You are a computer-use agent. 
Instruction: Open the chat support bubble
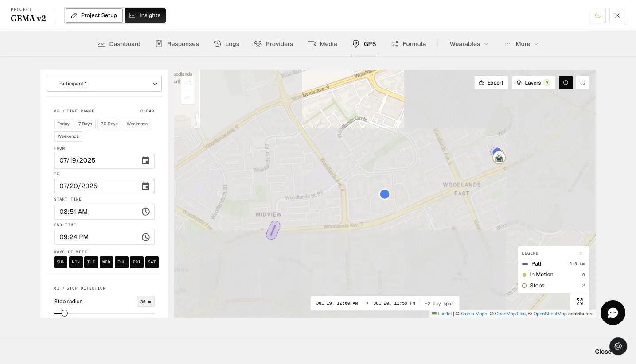tap(613, 313)
